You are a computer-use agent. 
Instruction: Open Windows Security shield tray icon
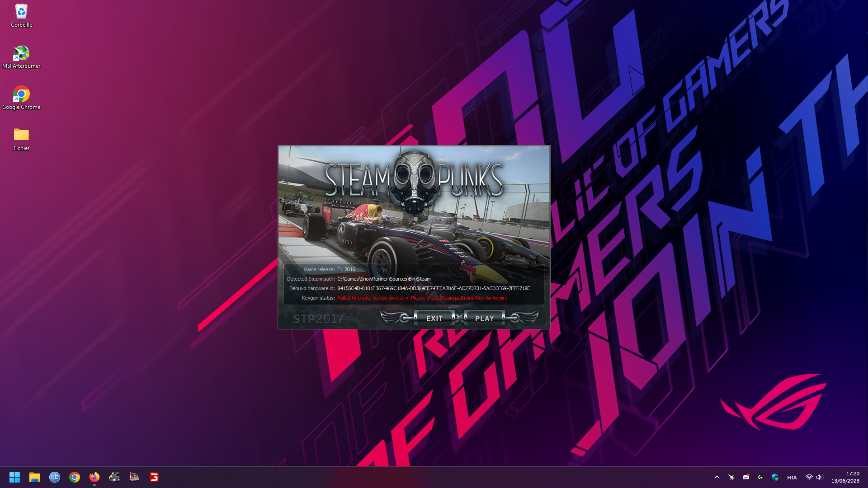click(x=775, y=477)
